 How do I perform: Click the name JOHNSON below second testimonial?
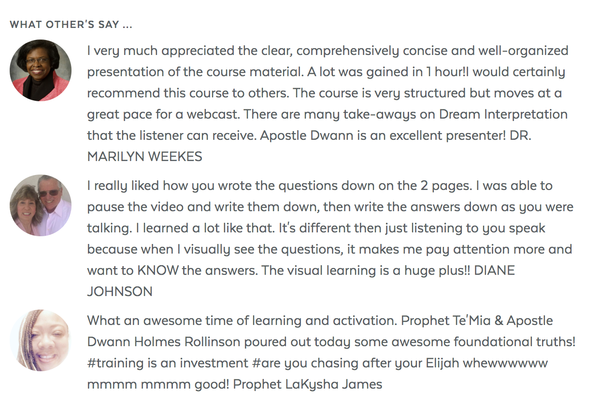[x=120, y=292]
